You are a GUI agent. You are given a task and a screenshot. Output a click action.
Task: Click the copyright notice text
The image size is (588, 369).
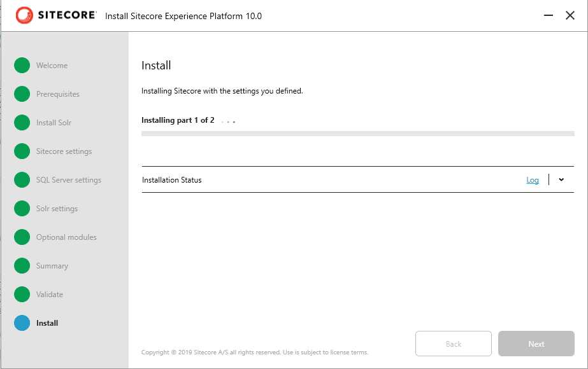point(255,352)
